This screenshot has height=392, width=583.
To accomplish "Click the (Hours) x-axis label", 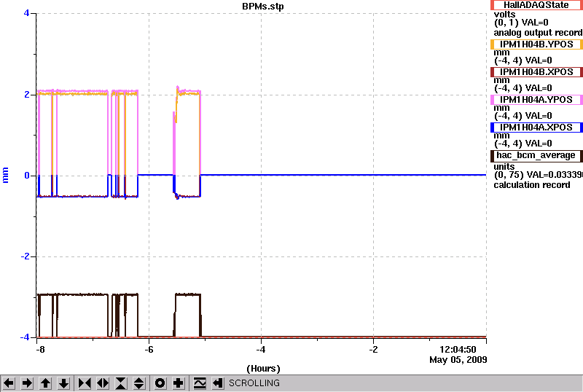I will pos(263,369).
